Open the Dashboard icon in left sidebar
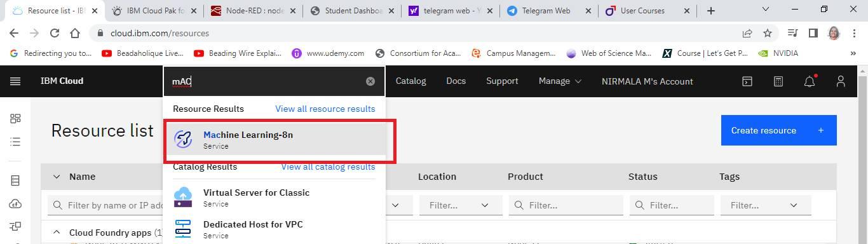The image size is (868, 244). (15, 119)
